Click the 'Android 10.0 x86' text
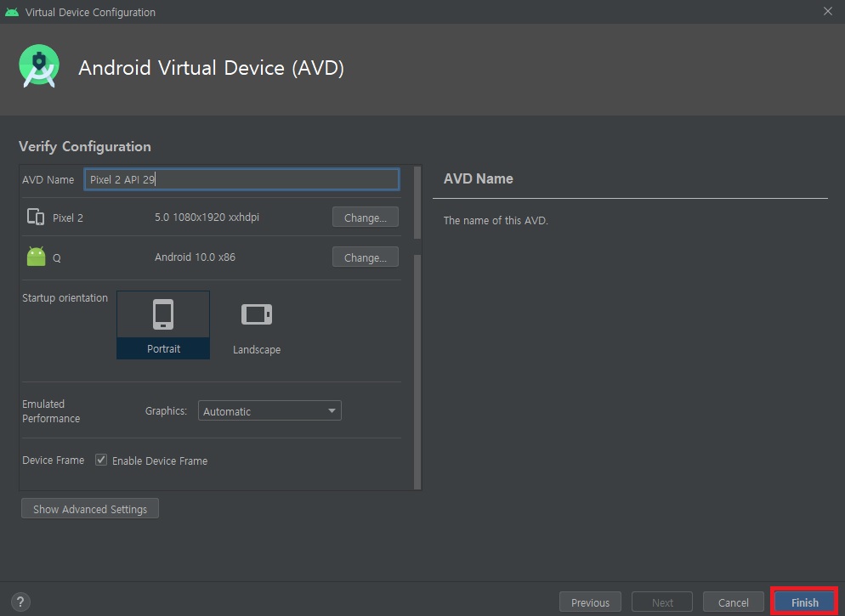The width and height of the screenshot is (845, 616). [195, 257]
